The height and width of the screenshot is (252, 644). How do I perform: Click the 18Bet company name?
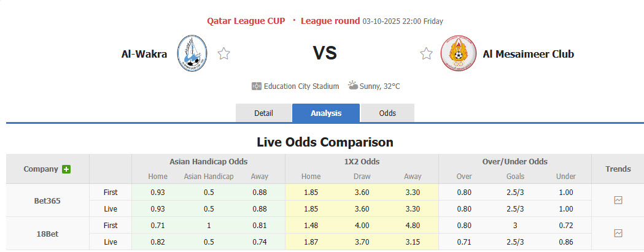tap(47, 233)
